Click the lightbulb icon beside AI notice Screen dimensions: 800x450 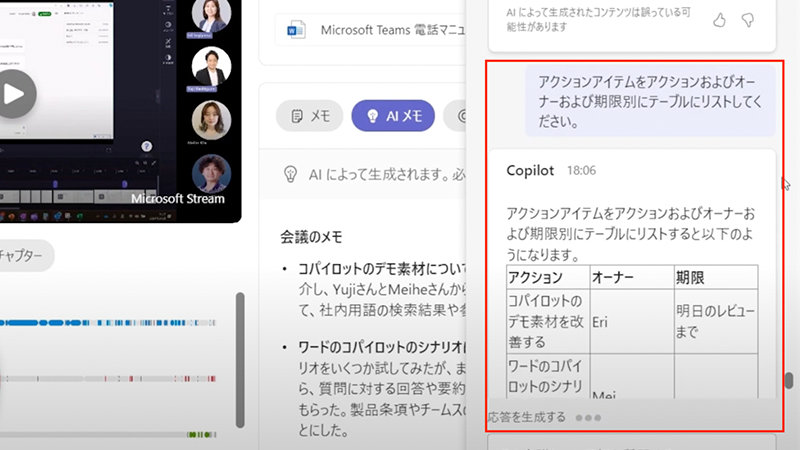coord(291,171)
